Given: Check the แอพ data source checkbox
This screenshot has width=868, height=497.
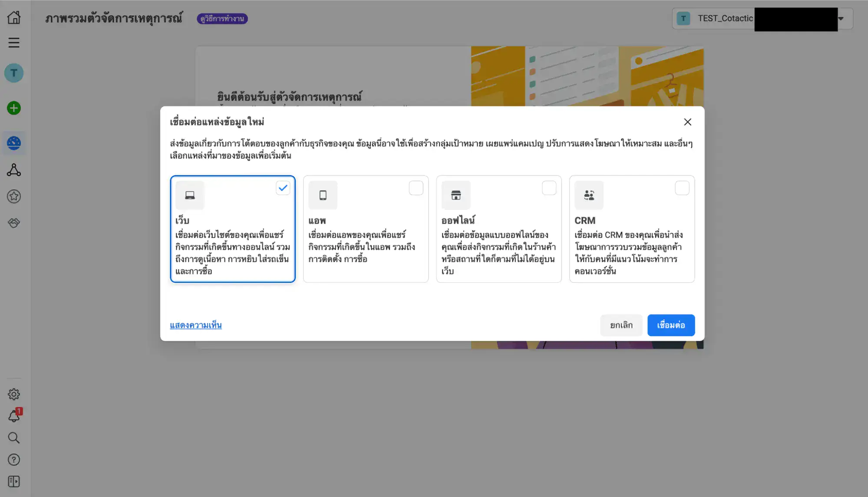Looking at the screenshot, I should click(x=416, y=188).
